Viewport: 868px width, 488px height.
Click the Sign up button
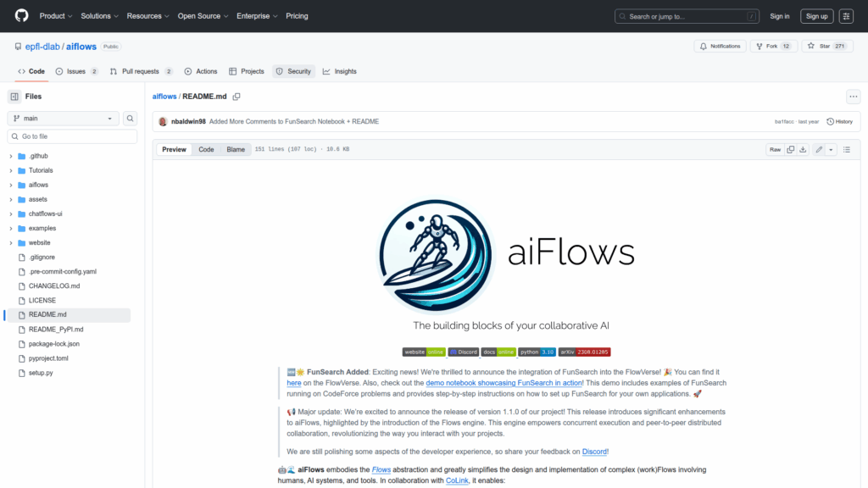click(x=817, y=16)
